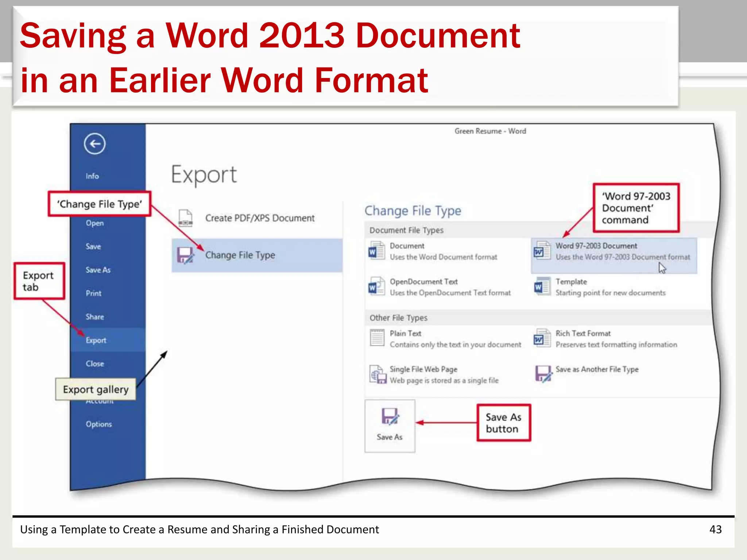Open the Share tab
747x560 pixels.
tap(95, 317)
